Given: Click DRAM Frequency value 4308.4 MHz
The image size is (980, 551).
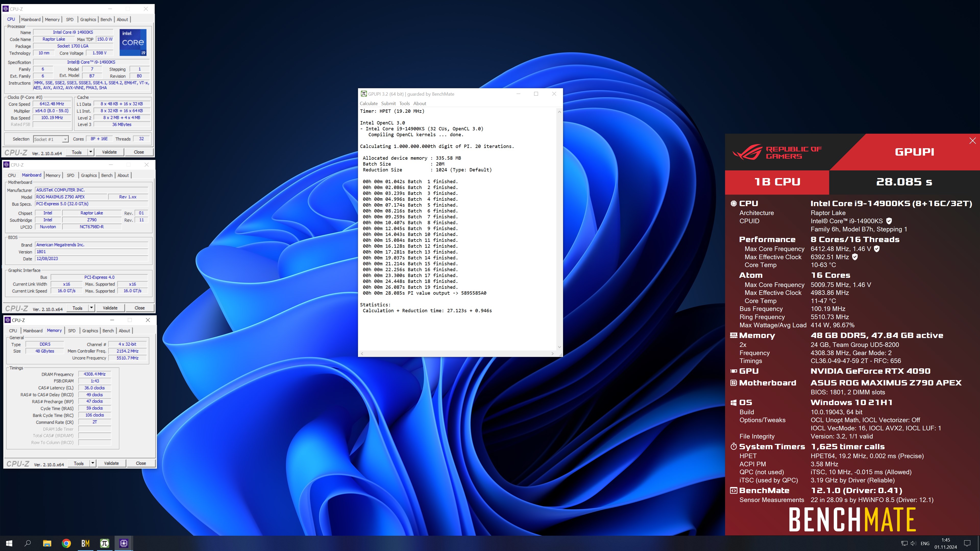Looking at the screenshot, I should 94,374.
